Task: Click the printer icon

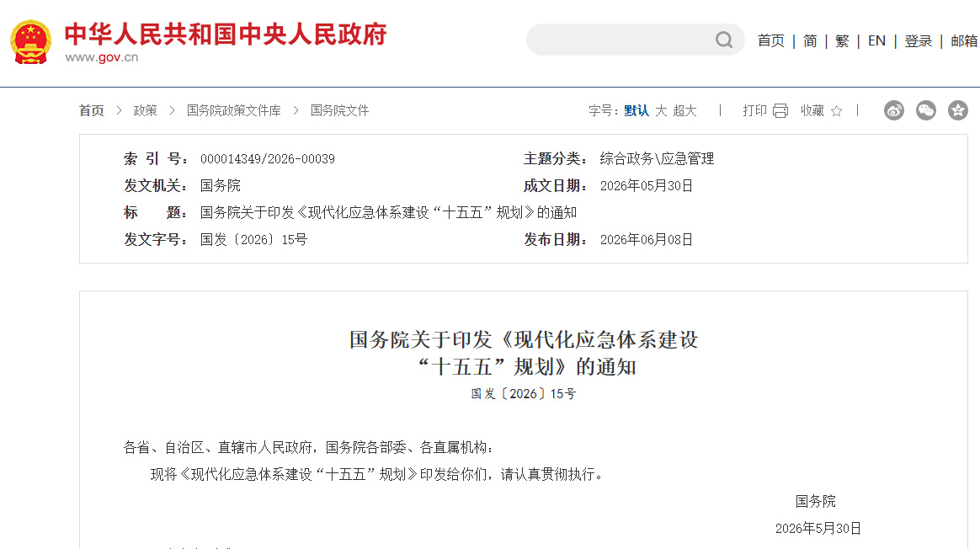Action: coord(780,110)
